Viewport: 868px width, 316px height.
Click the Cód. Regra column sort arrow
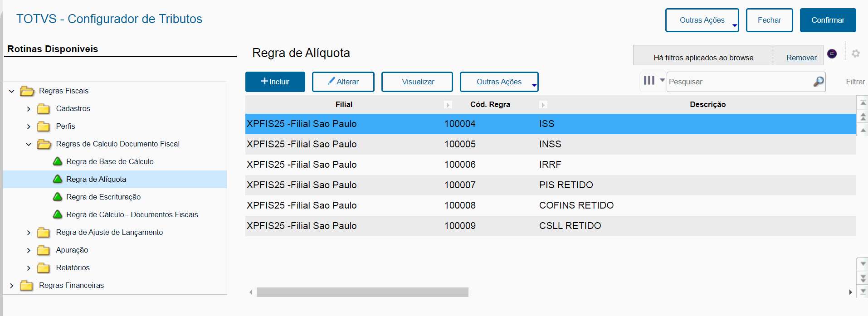tap(543, 105)
